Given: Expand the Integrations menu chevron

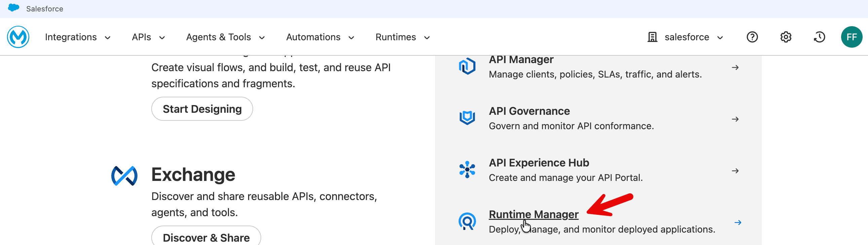Looking at the screenshot, I should 108,38.
